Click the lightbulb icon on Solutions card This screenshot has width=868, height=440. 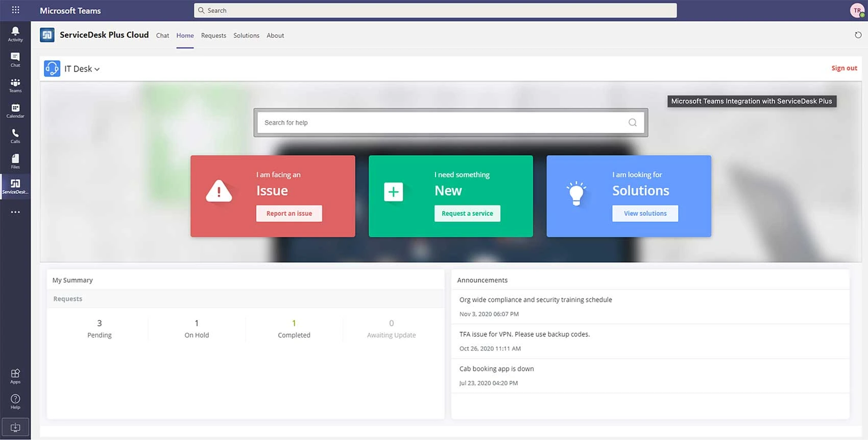pos(576,193)
